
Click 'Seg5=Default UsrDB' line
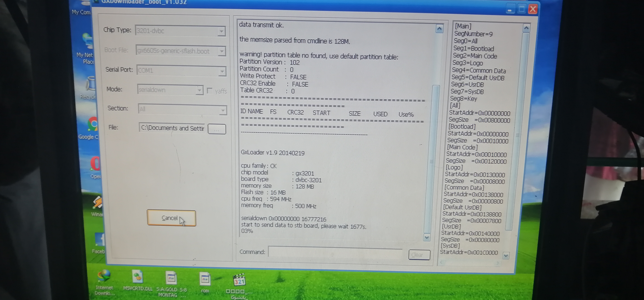478,78
